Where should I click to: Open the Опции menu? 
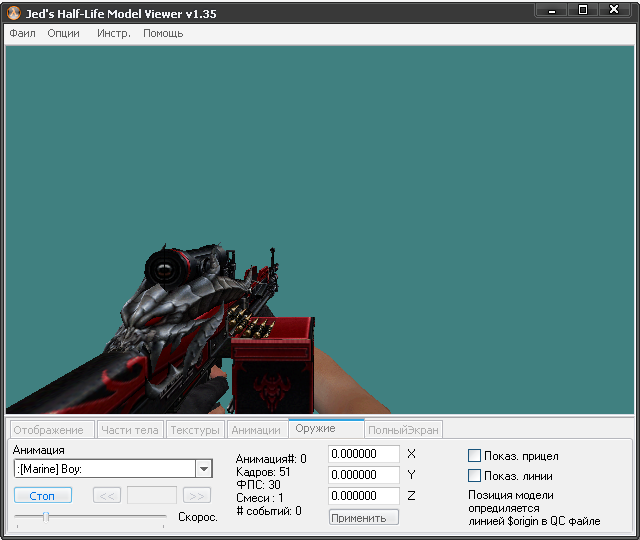(63, 33)
